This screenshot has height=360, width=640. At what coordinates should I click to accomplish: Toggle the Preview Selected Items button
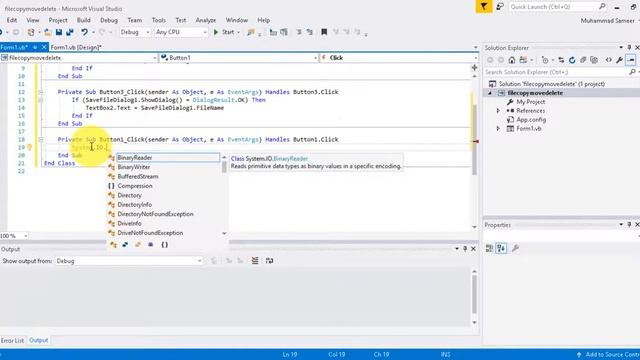click(x=631, y=60)
